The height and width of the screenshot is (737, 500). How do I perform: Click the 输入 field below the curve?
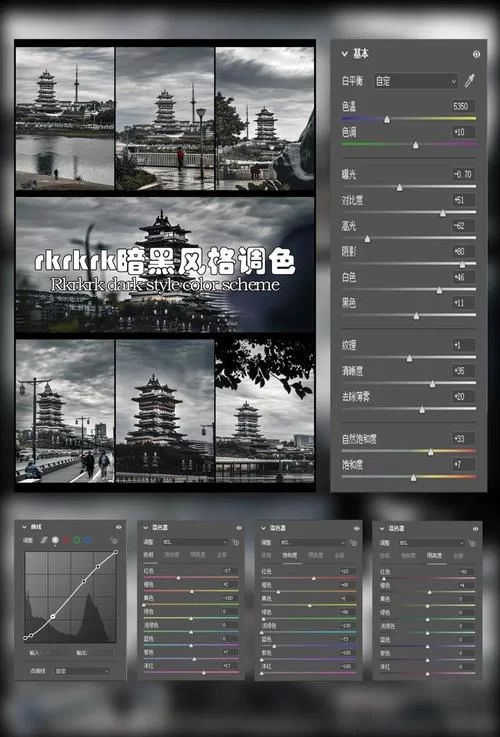(55, 653)
